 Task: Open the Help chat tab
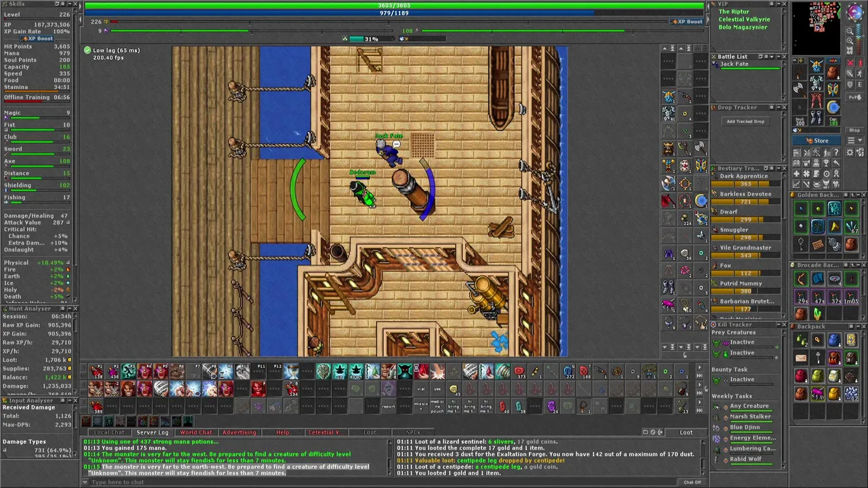283,432
